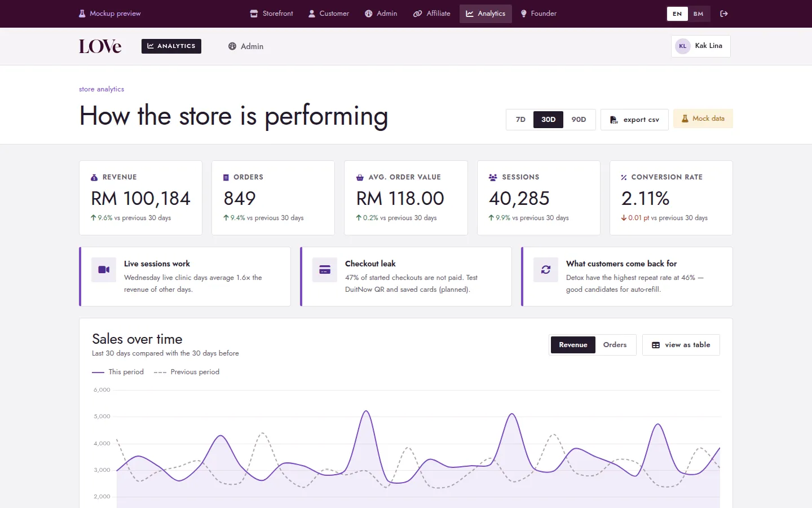The height and width of the screenshot is (508, 812).
Task: Click the 'RM 100,184' revenue value
Action: [x=141, y=199]
